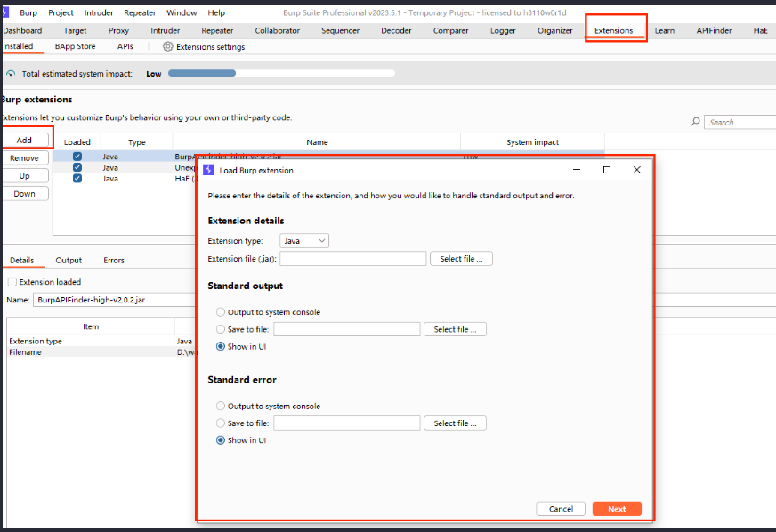Image resolution: width=776 pixels, height=532 pixels.
Task: Switch to the Proxy tab
Action: (x=118, y=30)
